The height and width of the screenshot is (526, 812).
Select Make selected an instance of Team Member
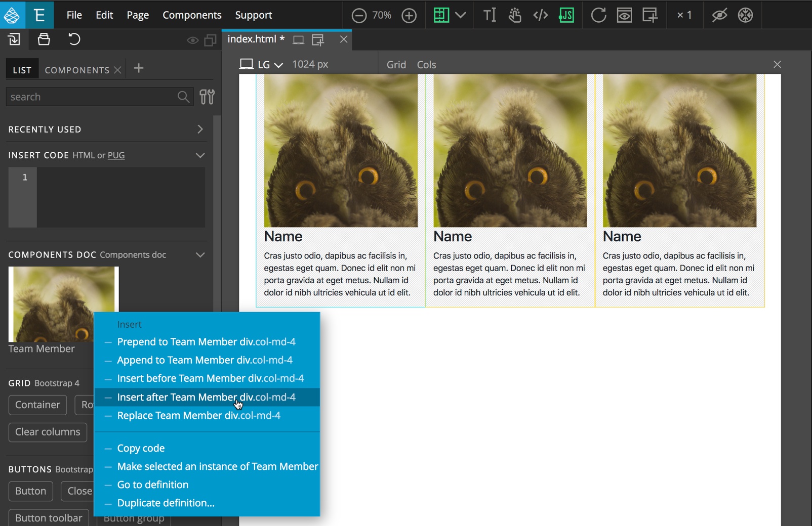pyautogui.click(x=208, y=466)
